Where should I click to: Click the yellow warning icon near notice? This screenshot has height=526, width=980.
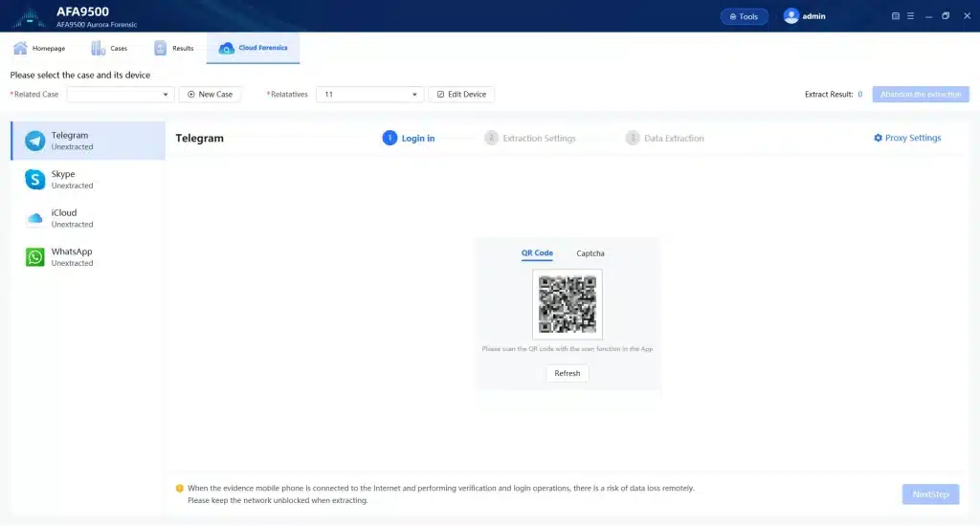179,489
